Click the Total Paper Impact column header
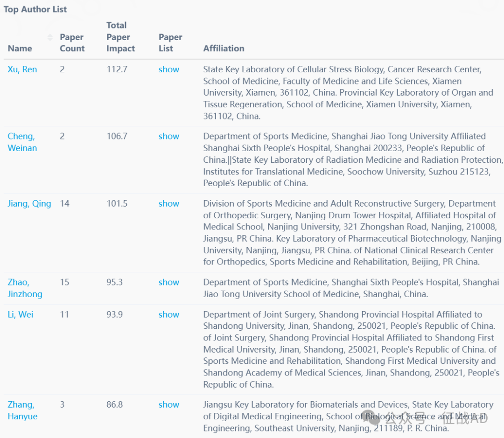 click(x=120, y=37)
